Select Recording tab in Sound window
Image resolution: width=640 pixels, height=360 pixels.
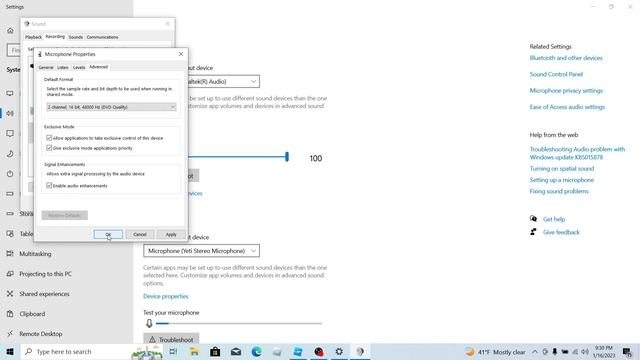coord(55,37)
